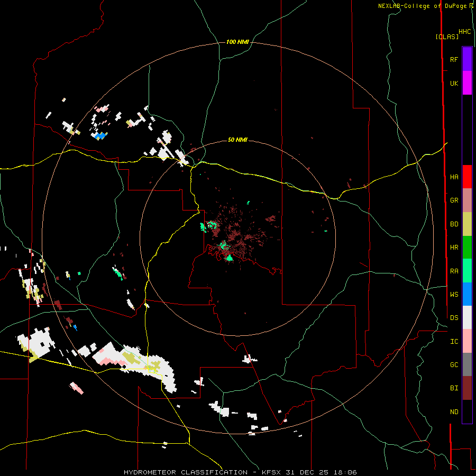Screen dimensions: 476x476
Task: Select the dark green HR legend swatch
Action: [467, 247]
